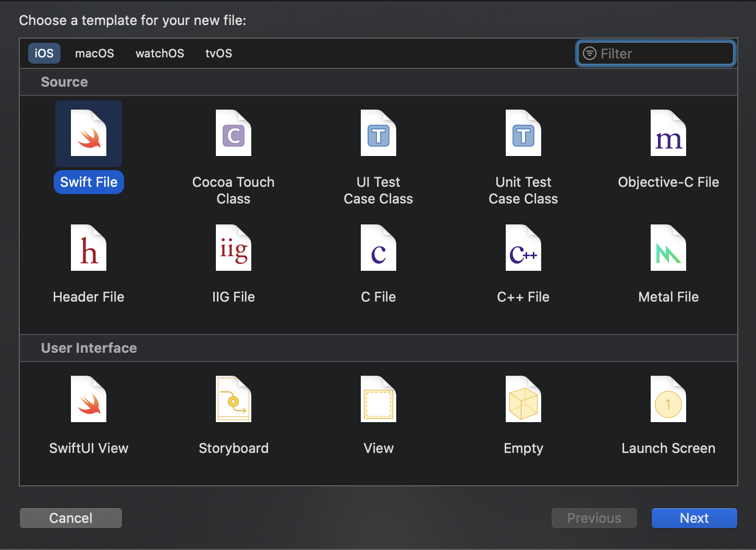Click the Next button
Image resolution: width=756 pixels, height=550 pixels.
(x=694, y=518)
